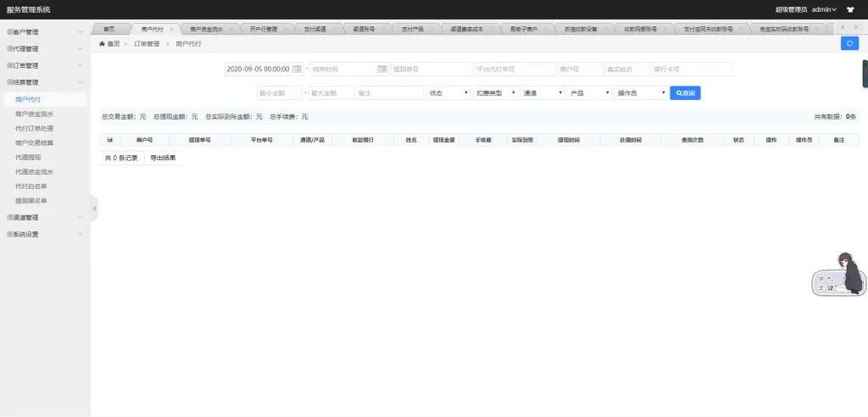Click the 导出结果 export button
This screenshot has width=868, height=417.
tap(164, 158)
